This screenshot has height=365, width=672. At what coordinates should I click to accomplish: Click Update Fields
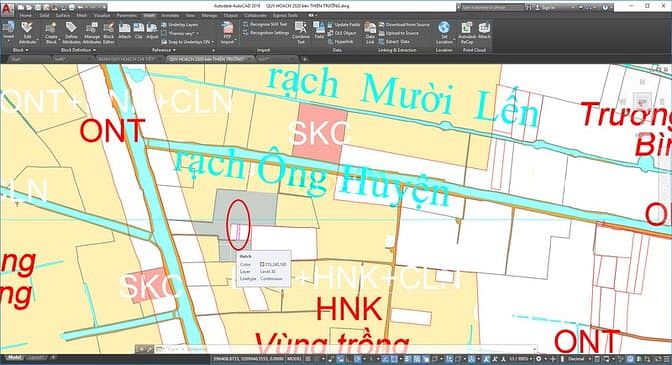click(344, 25)
